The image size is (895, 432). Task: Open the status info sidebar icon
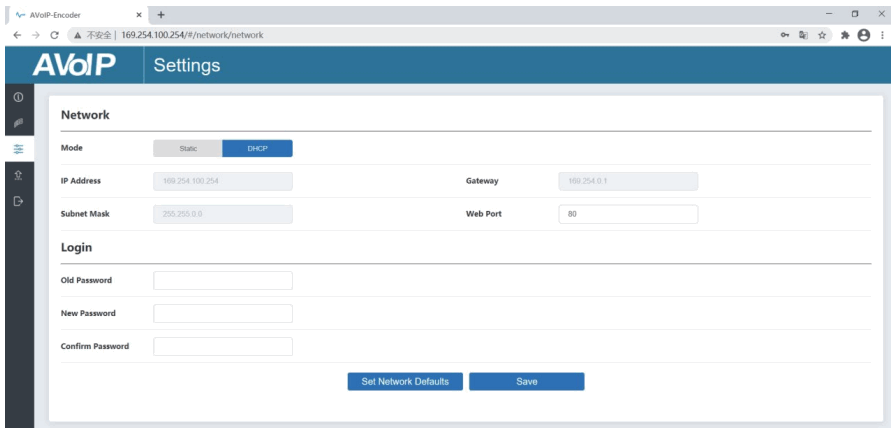click(x=18, y=97)
